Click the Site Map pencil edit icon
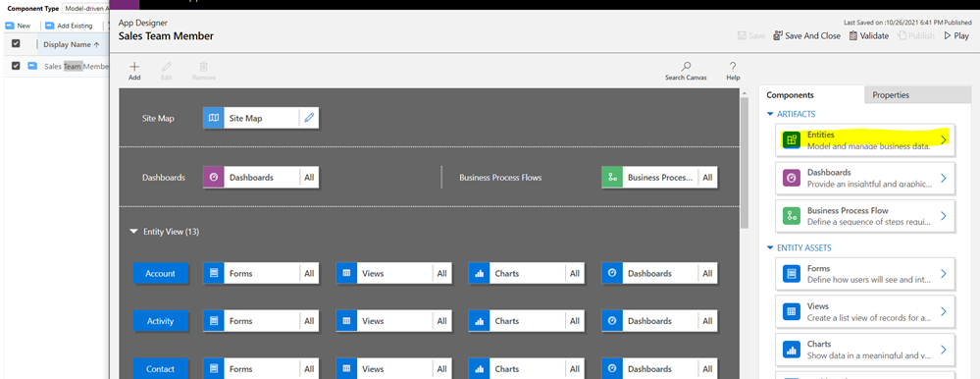The width and height of the screenshot is (980, 379). 309,118
